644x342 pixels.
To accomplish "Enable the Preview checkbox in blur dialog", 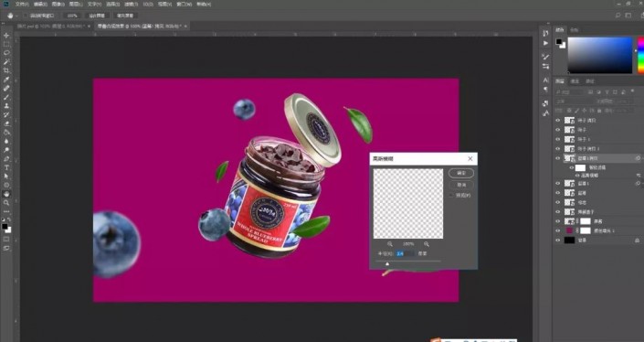I will 451,196.
